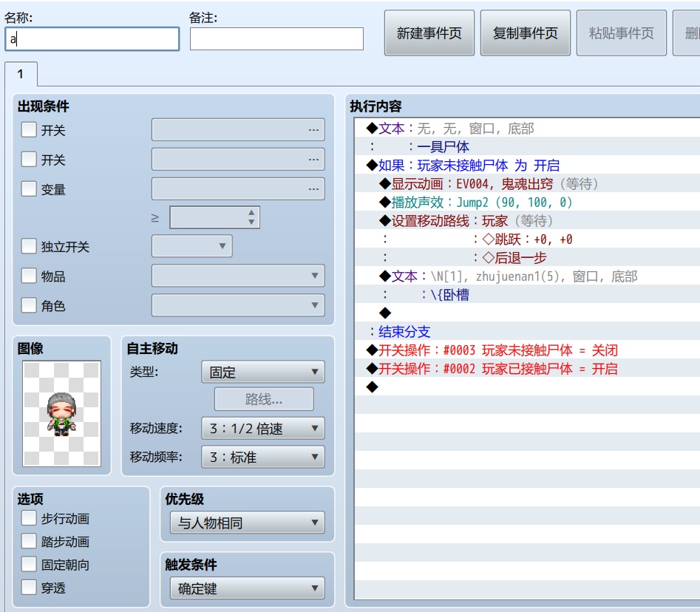Toggle the 穿透 option checkbox
700x612 pixels.
[29, 588]
